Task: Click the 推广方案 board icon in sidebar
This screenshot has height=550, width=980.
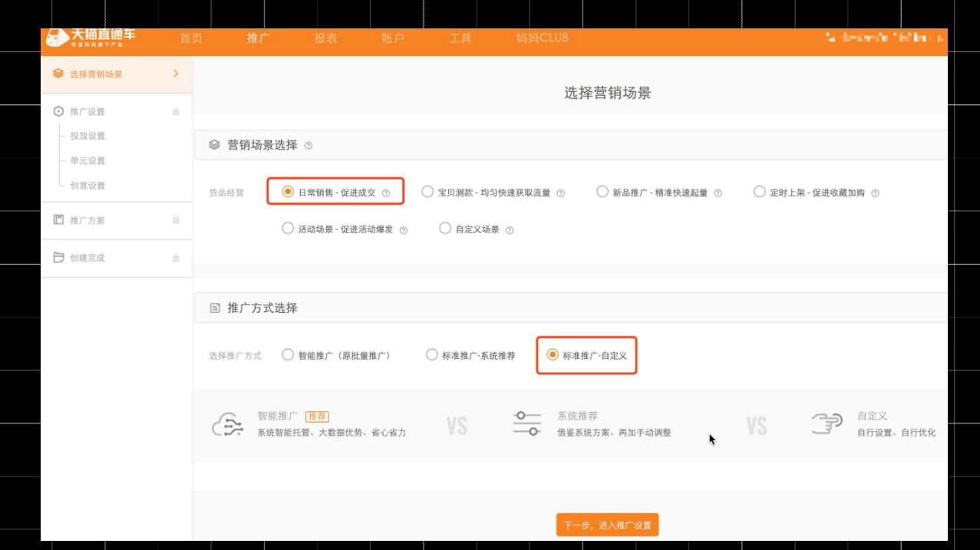Action: point(58,220)
